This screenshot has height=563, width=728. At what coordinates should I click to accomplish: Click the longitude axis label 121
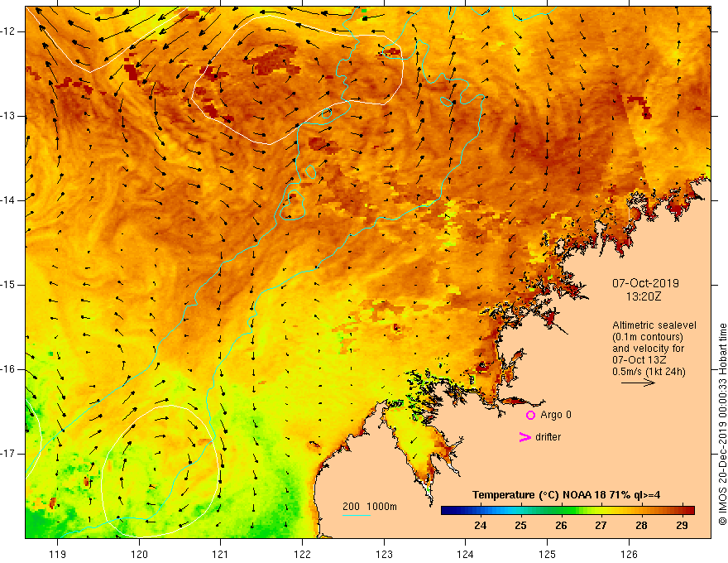point(221,554)
